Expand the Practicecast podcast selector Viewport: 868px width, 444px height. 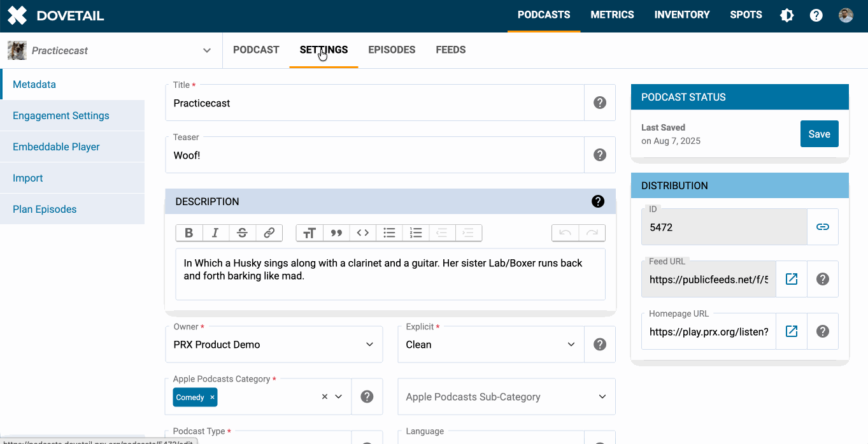click(x=206, y=50)
